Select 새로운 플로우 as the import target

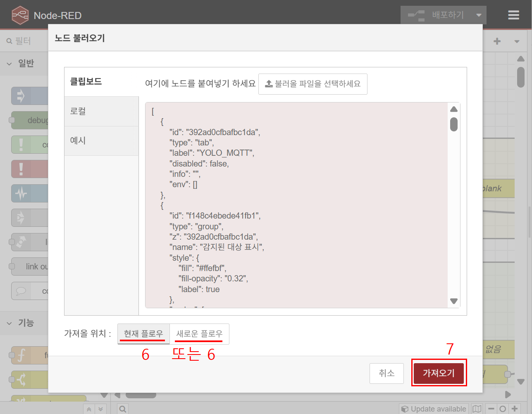[x=199, y=333]
